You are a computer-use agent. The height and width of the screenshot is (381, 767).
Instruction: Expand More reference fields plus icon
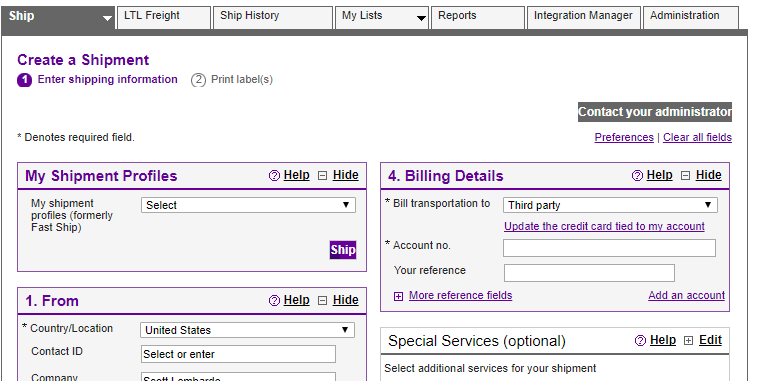click(399, 296)
